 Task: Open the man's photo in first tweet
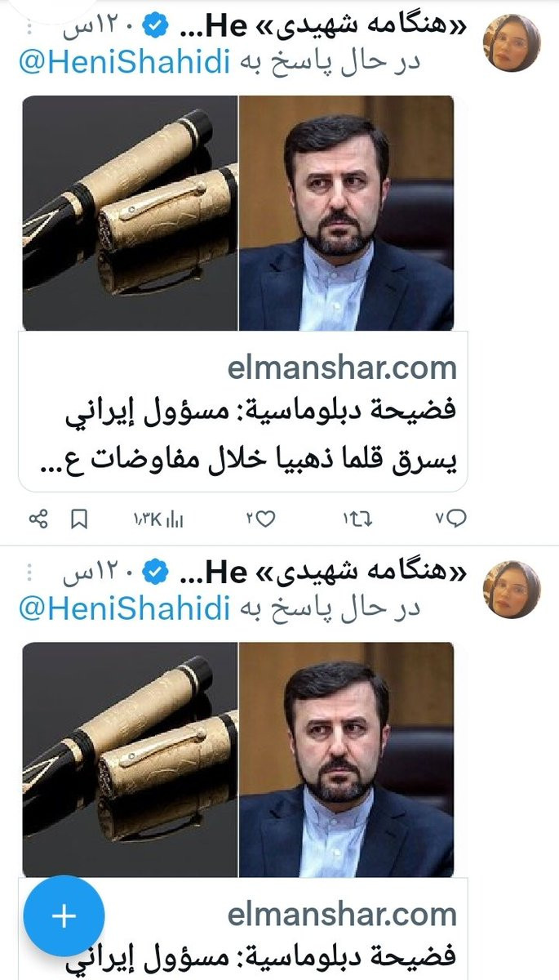pyautogui.click(x=346, y=213)
